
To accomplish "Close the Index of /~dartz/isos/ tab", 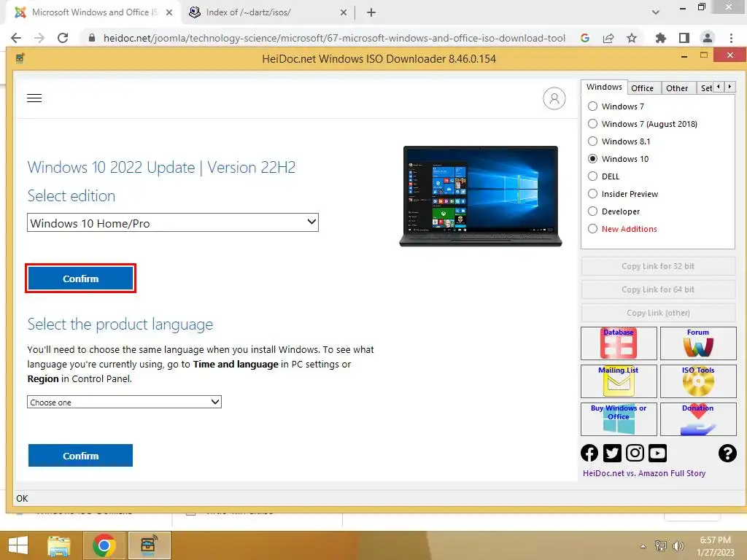I will [344, 13].
